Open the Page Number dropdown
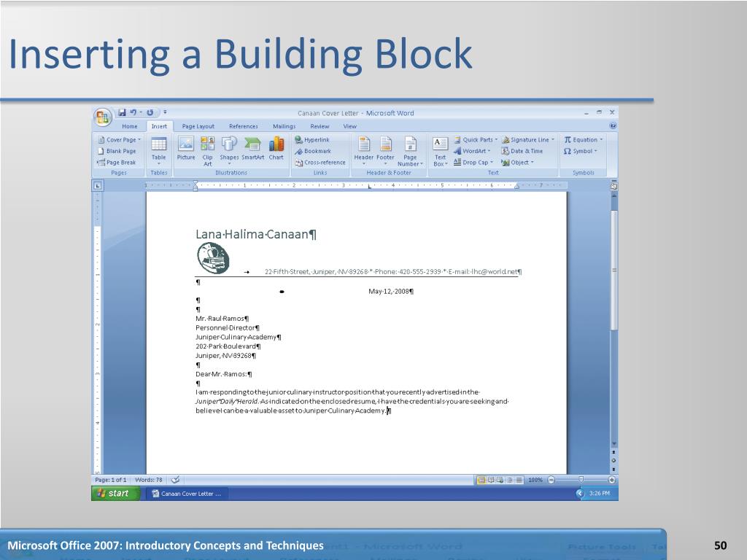The width and height of the screenshot is (747, 560). click(410, 152)
